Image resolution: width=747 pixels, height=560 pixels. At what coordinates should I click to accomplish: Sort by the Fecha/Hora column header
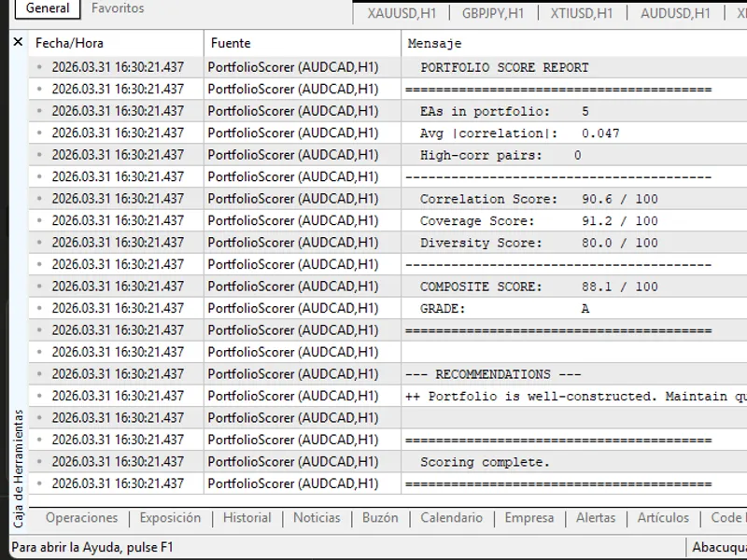[116, 43]
